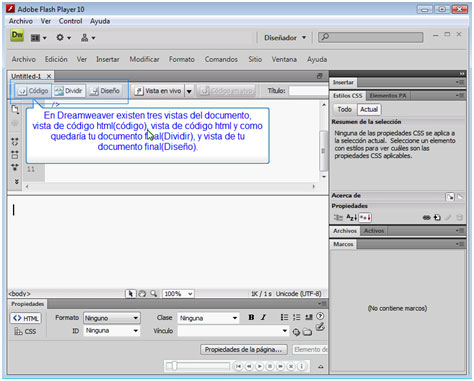Open the Insertar panel tab

coord(343,82)
